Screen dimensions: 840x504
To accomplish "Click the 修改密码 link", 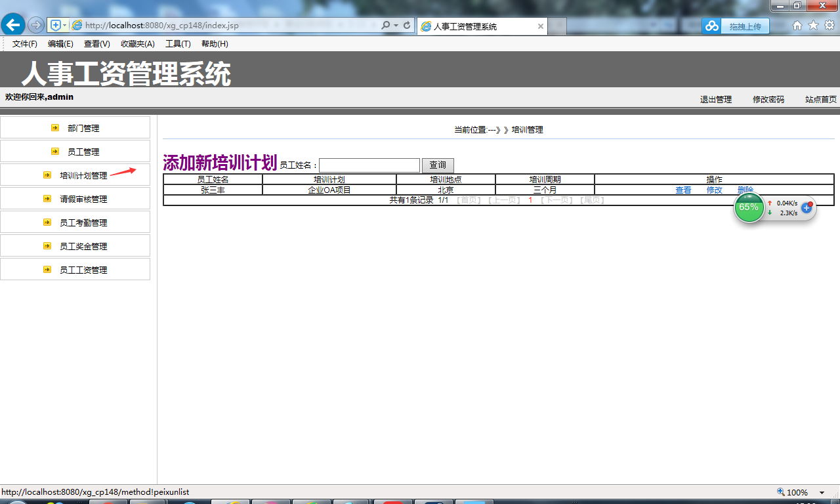I will click(x=768, y=100).
